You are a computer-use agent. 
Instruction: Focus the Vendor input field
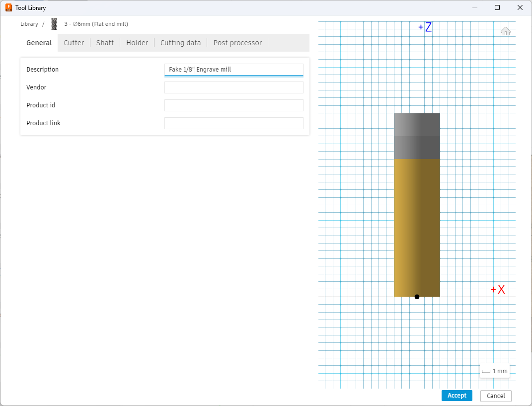(233, 87)
